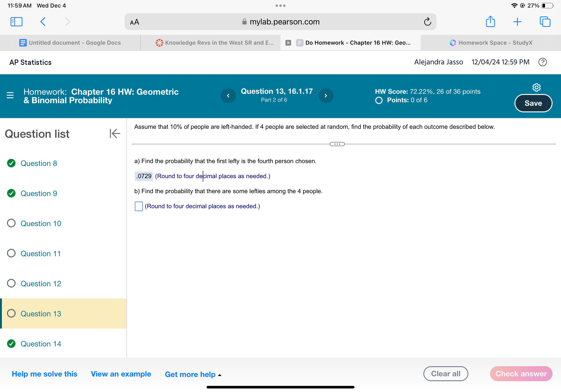Collapse the Question list panel
This screenshot has height=392, width=561.
click(x=115, y=133)
